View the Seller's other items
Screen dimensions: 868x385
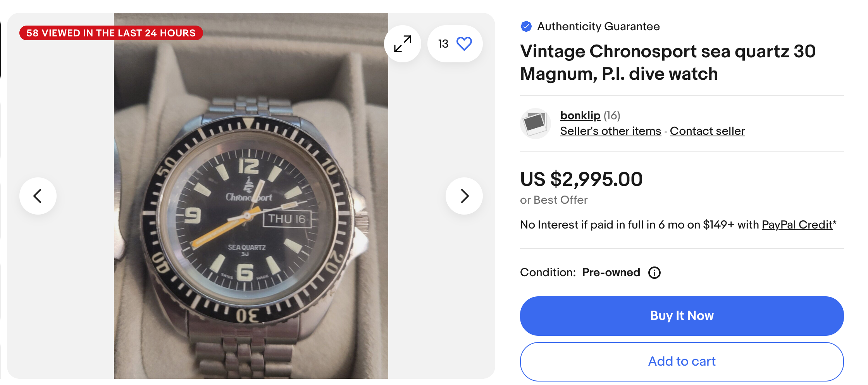click(x=610, y=131)
